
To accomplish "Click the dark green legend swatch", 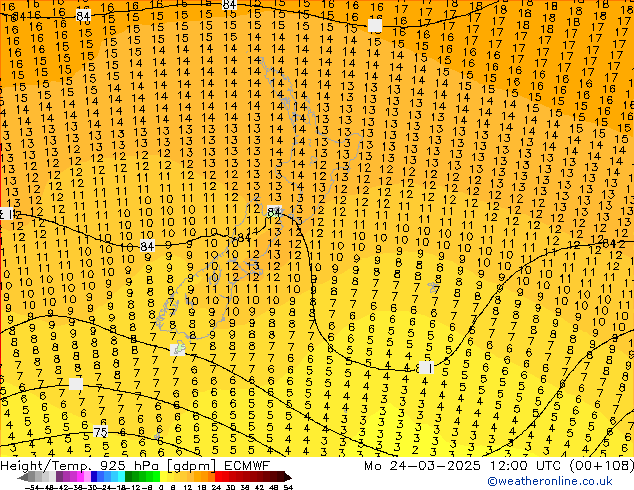I will pyautogui.click(x=129, y=477).
